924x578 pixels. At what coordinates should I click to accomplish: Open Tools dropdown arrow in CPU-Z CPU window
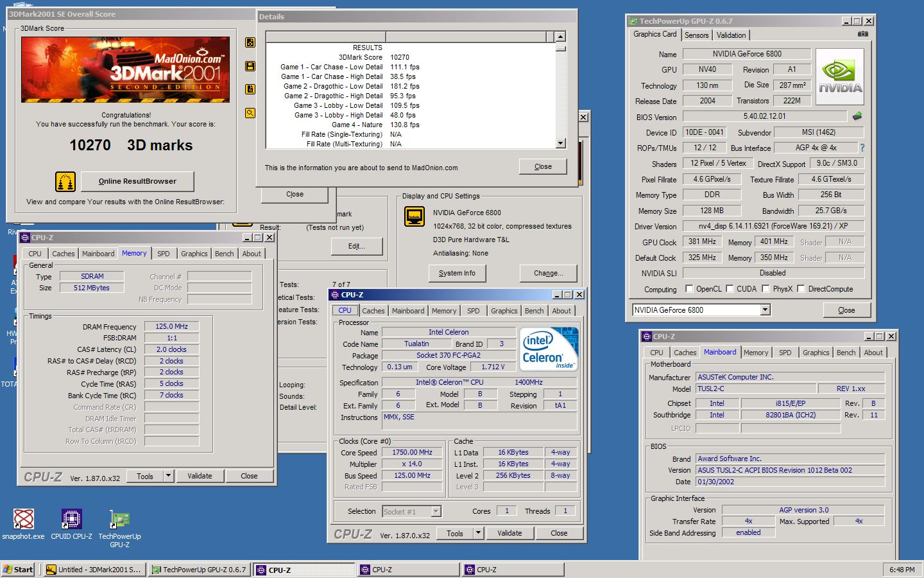478,533
